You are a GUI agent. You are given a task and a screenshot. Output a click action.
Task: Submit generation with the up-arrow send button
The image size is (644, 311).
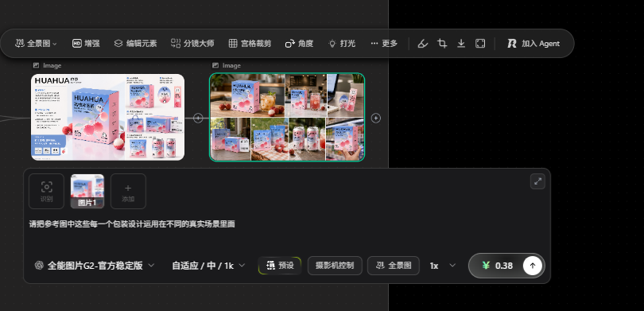tap(533, 266)
